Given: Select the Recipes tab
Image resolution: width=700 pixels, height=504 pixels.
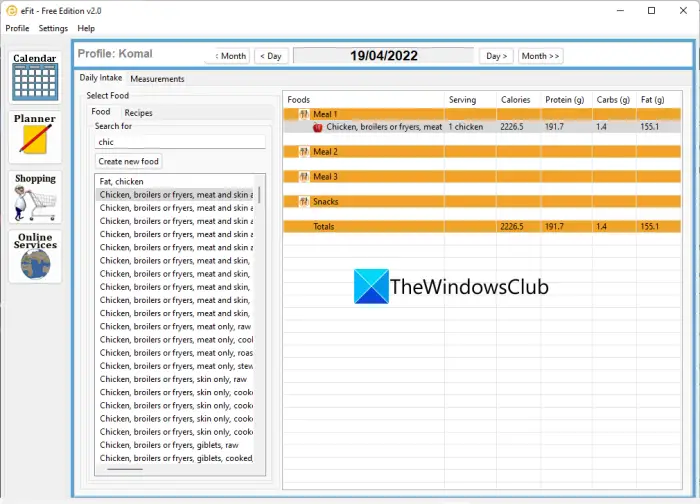Looking at the screenshot, I should (138, 113).
